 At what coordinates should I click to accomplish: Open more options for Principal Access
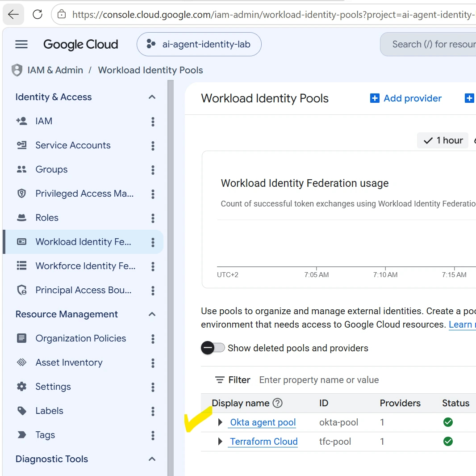pyautogui.click(x=153, y=291)
